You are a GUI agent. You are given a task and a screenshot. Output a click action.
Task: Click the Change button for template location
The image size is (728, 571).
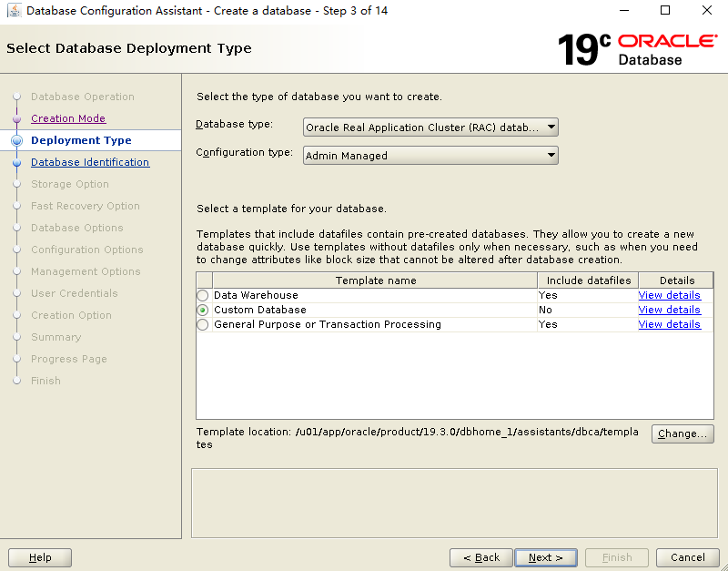682,433
